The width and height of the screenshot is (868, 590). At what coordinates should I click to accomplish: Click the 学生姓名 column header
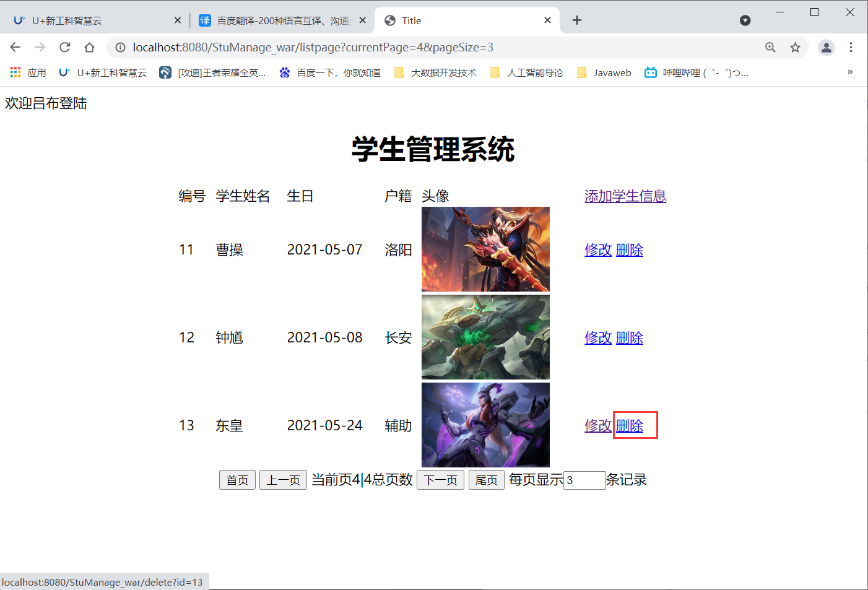pos(243,196)
